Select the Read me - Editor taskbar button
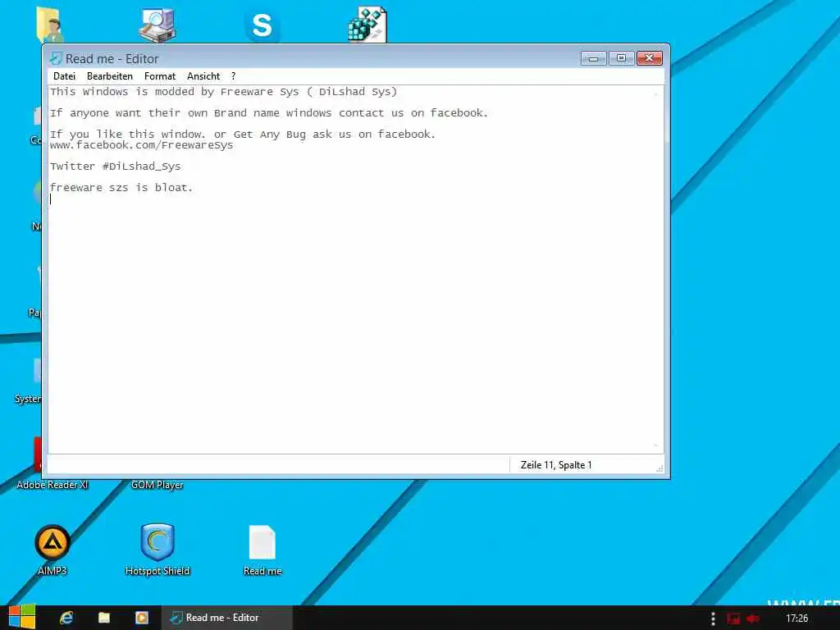This screenshot has width=840, height=630. click(x=227, y=618)
